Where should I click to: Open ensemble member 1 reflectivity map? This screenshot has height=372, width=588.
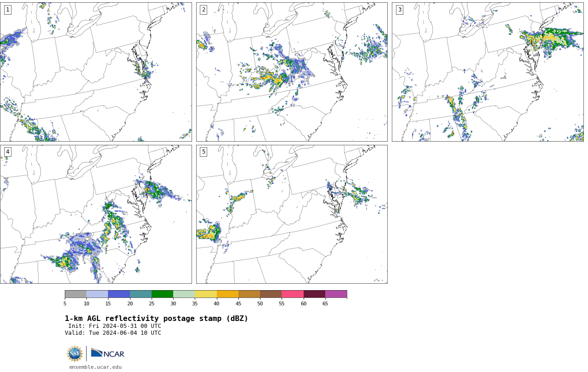(x=96, y=72)
